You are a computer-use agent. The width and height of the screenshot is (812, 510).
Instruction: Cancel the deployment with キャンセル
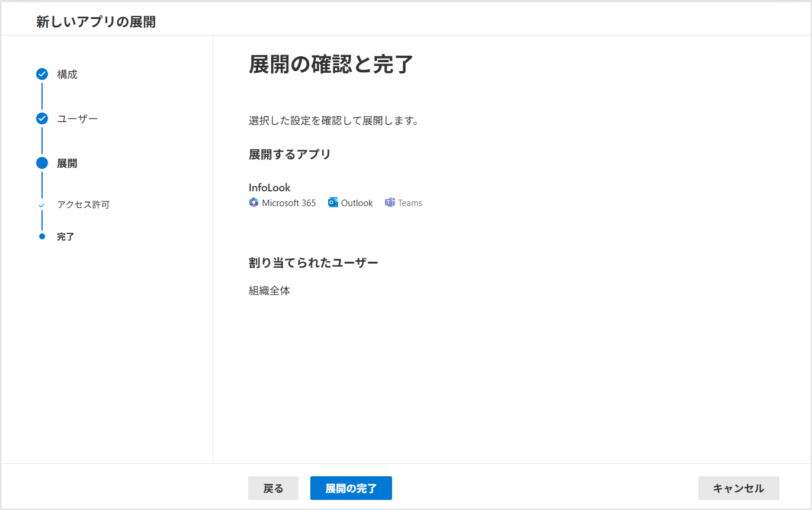[x=738, y=488]
